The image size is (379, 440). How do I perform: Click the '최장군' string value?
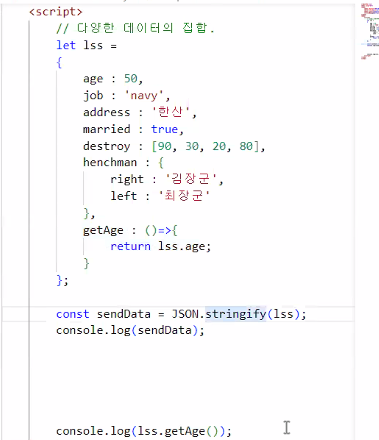pos(184,196)
